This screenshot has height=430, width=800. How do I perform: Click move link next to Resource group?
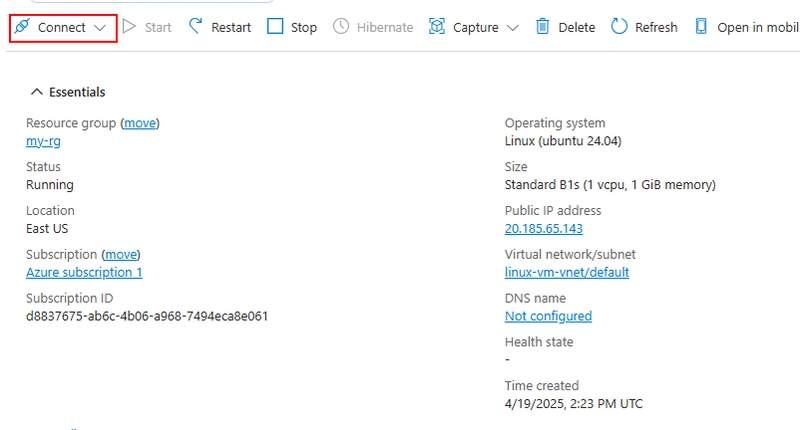pyautogui.click(x=140, y=123)
